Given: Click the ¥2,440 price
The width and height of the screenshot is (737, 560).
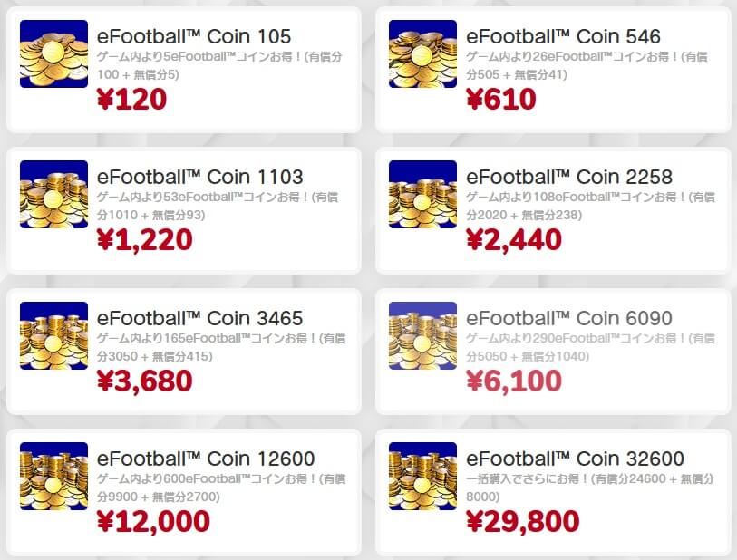Looking at the screenshot, I should pyautogui.click(x=513, y=239).
